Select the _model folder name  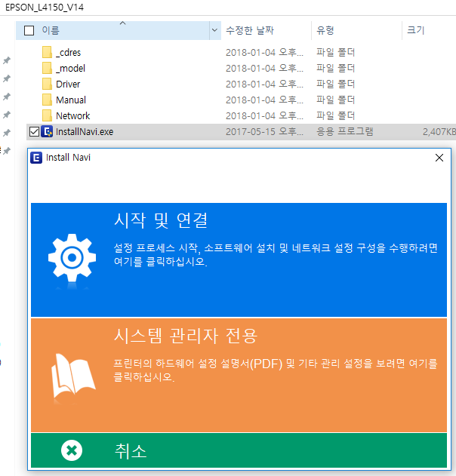(70, 69)
